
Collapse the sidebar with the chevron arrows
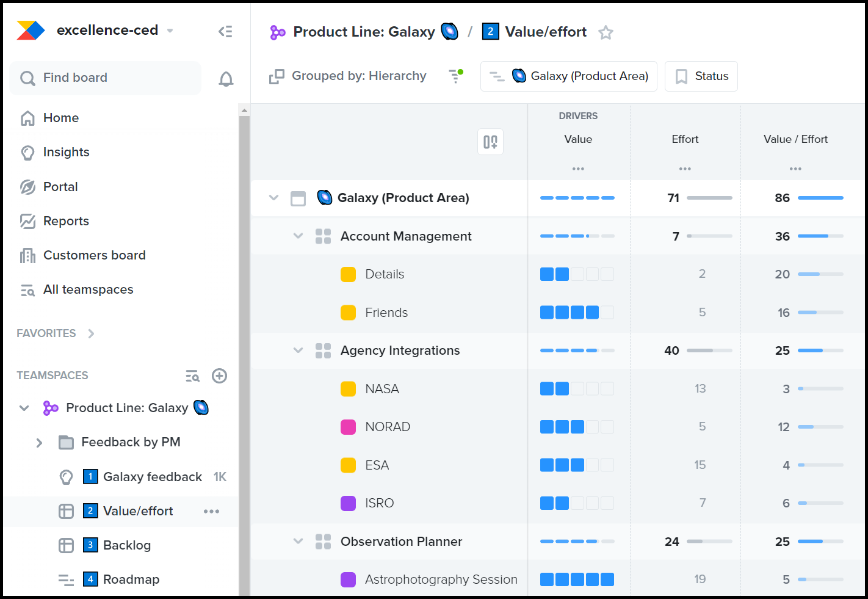click(x=225, y=31)
